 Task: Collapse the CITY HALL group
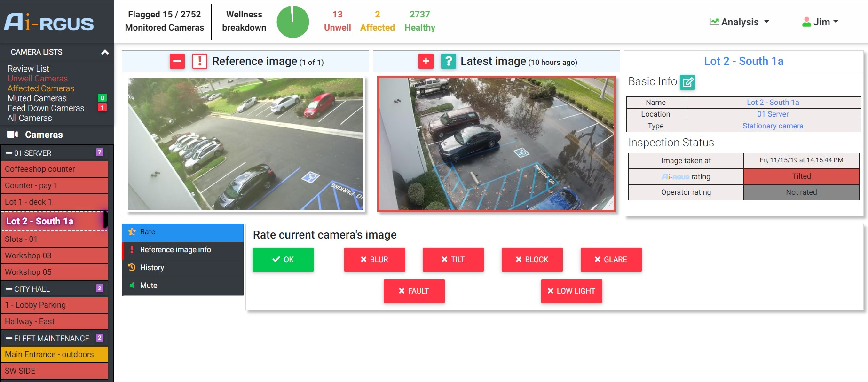[9, 289]
